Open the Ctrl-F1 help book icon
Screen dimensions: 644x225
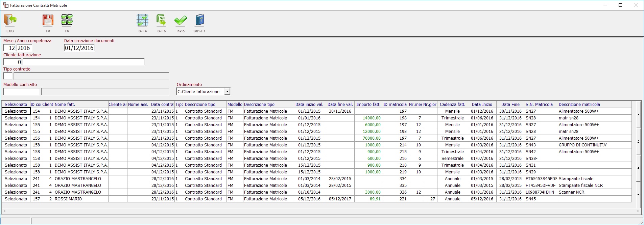pyautogui.click(x=200, y=21)
